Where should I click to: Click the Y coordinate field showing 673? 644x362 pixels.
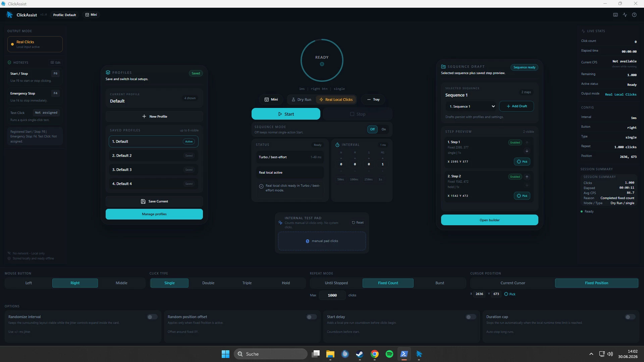(496, 294)
